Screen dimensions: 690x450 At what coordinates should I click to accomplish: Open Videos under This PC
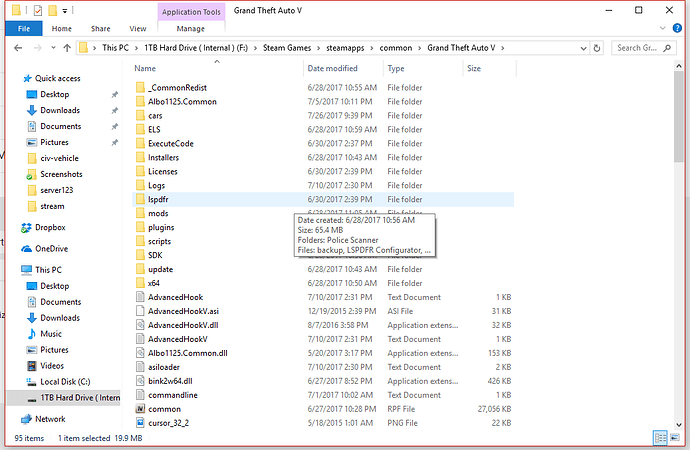pos(52,366)
